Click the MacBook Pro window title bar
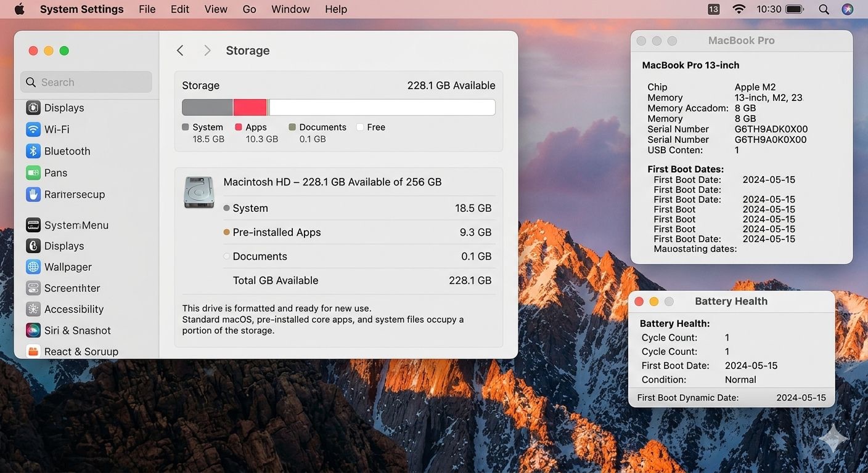868x473 pixels. click(x=742, y=41)
